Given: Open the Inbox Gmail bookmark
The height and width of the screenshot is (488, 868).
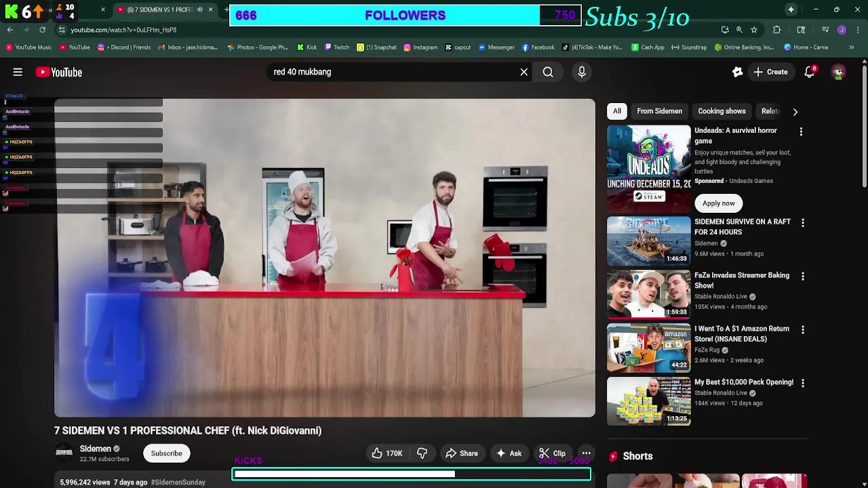Looking at the screenshot, I should 188,47.
